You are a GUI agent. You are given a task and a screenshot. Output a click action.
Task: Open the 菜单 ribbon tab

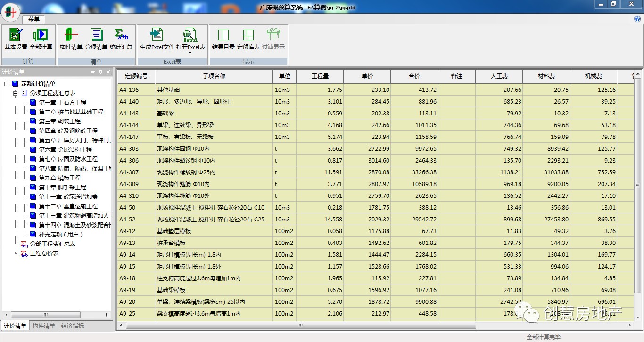(x=34, y=19)
